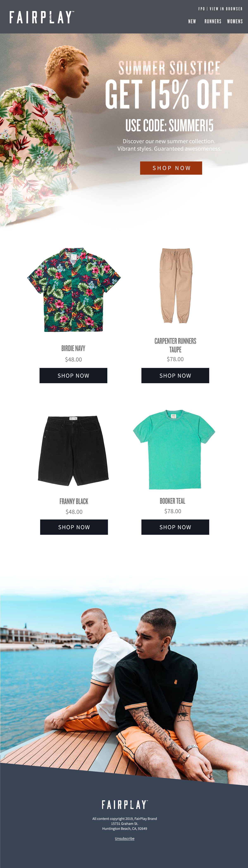This screenshot has width=248, height=868.
Task: Click the Unsubscribe link
Action: [x=124, y=838]
